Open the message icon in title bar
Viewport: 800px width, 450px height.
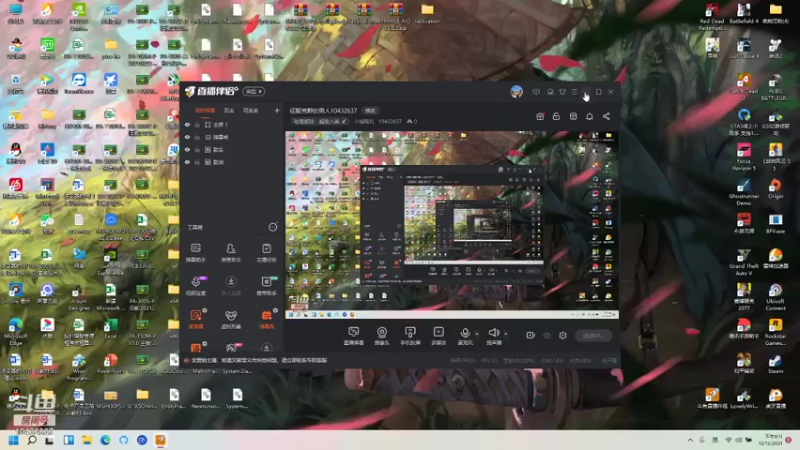tap(536, 92)
